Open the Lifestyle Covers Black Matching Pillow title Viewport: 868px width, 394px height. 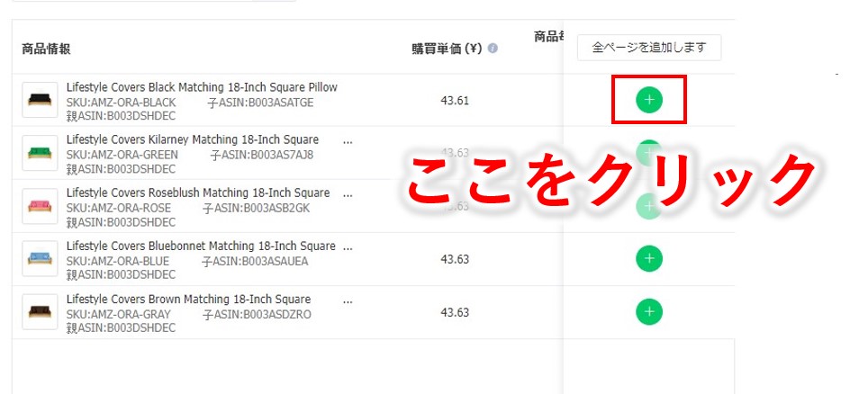pos(202,87)
